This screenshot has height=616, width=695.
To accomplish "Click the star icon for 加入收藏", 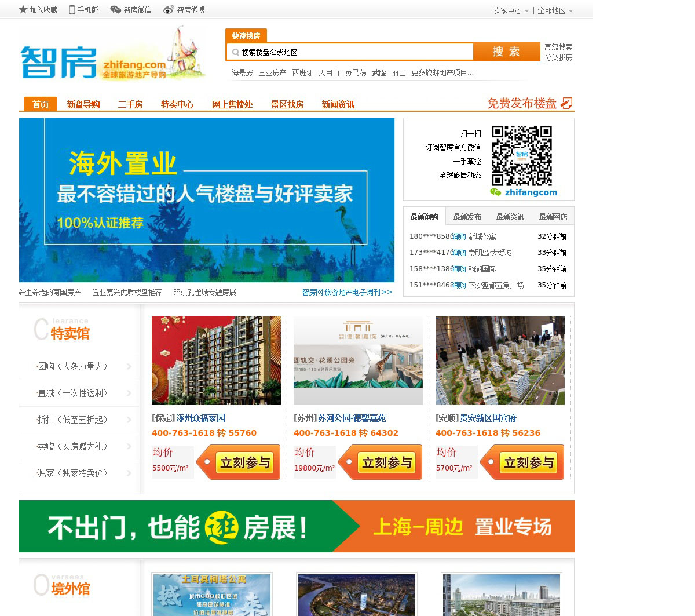I will point(23,9).
